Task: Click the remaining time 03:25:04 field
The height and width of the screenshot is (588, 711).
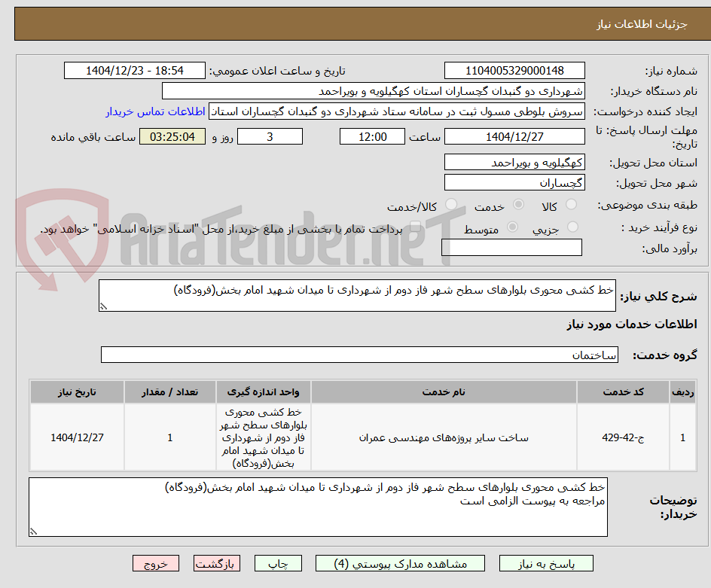Action: pyautogui.click(x=172, y=136)
